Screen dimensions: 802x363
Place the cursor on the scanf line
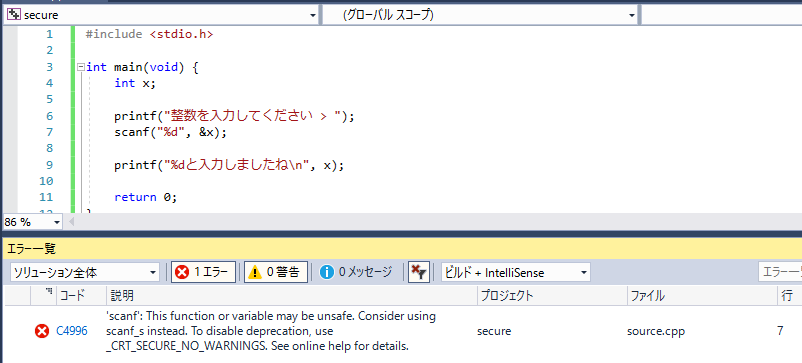click(x=170, y=132)
